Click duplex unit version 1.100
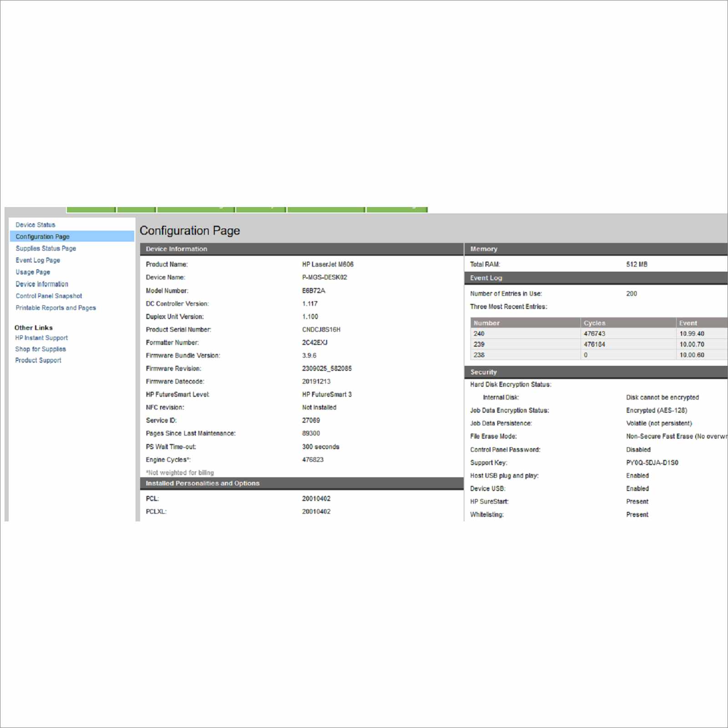 point(310,317)
